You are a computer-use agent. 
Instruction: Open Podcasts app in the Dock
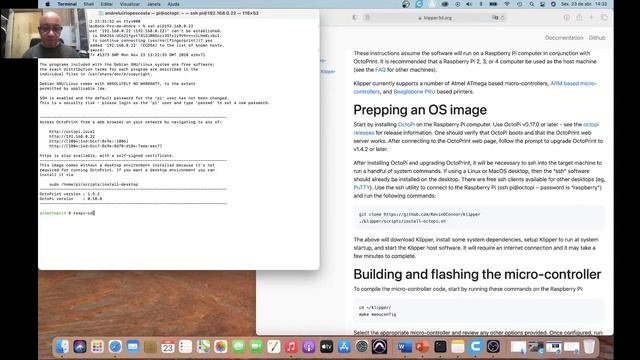click(x=309, y=347)
